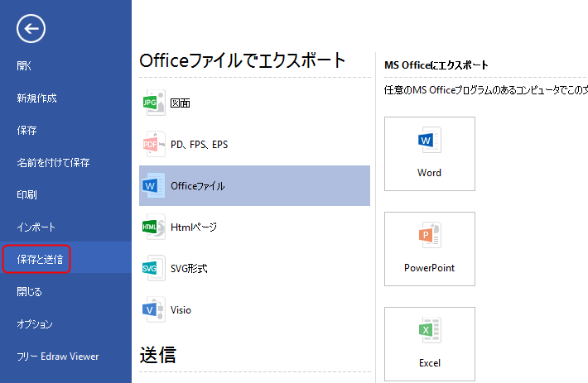Click the back arrow circle icon

[x=31, y=28]
